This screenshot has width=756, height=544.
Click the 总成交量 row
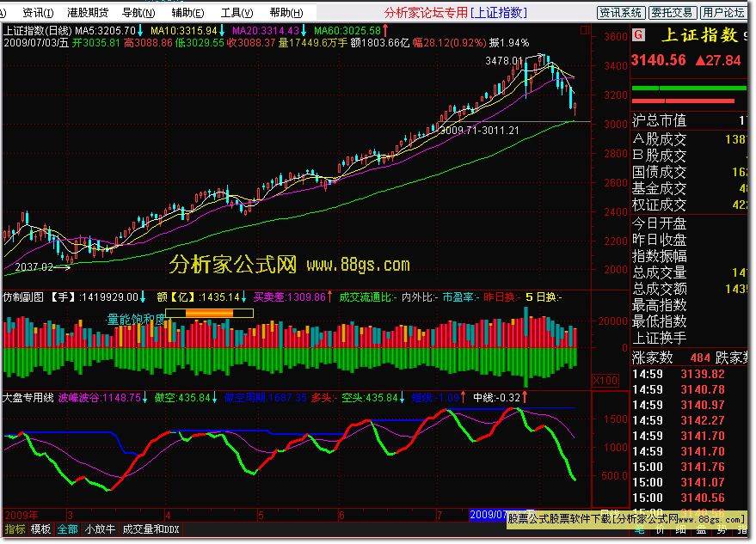pos(690,272)
